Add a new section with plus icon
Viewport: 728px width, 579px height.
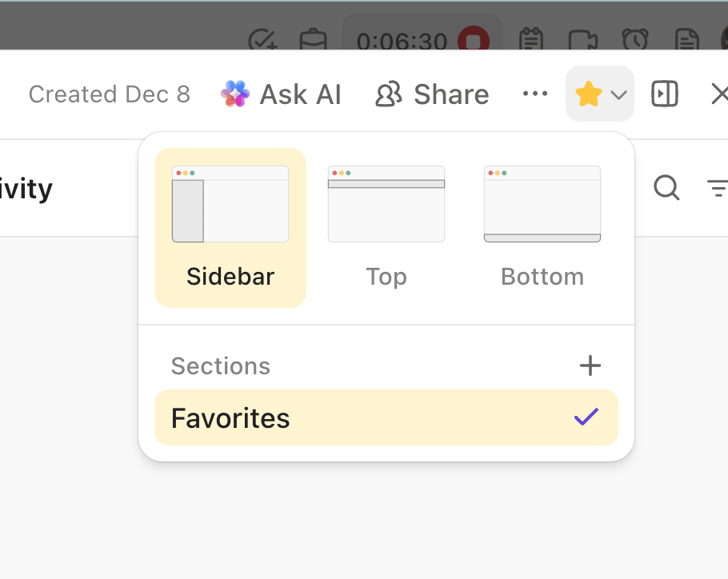coord(590,366)
